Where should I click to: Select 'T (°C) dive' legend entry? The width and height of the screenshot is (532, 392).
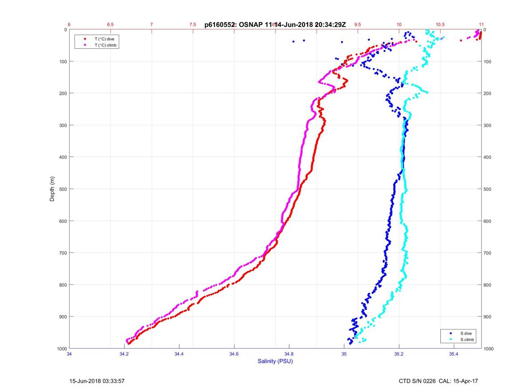click(x=105, y=39)
